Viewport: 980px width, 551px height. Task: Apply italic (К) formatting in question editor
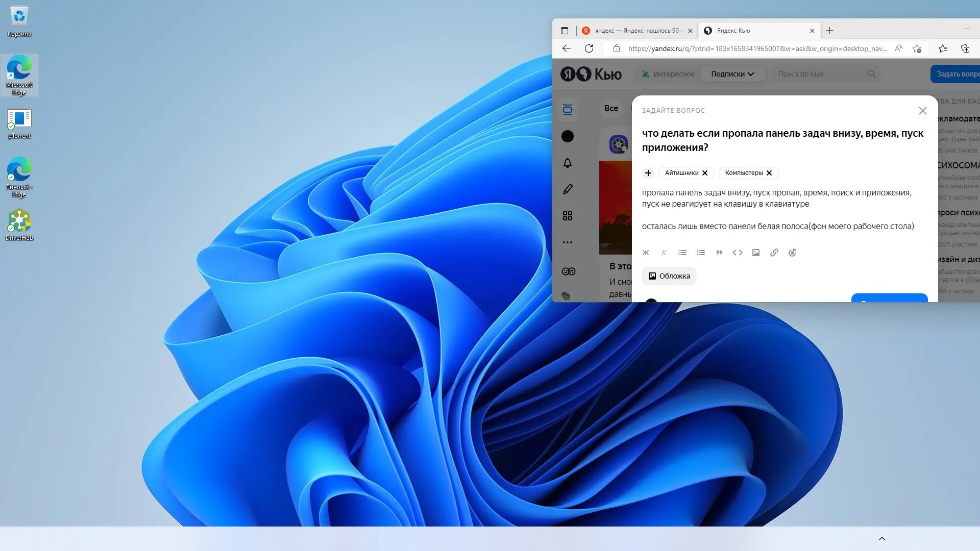[664, 253]
